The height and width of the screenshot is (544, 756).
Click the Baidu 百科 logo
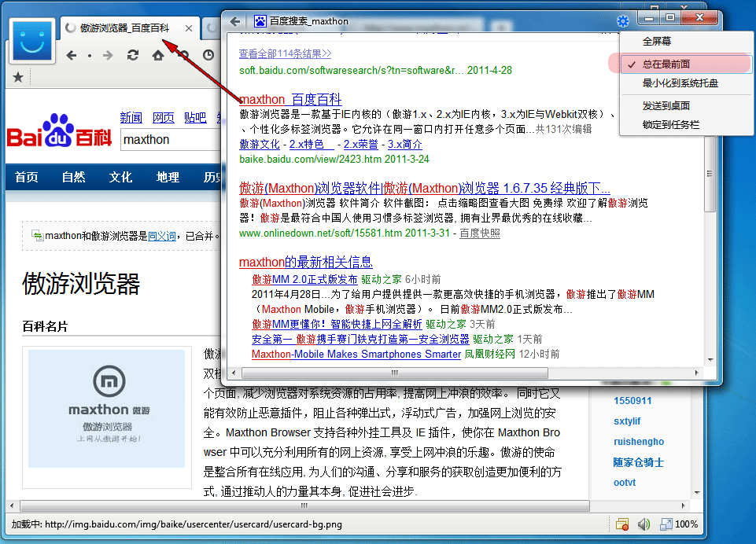(x=59, y=131)
